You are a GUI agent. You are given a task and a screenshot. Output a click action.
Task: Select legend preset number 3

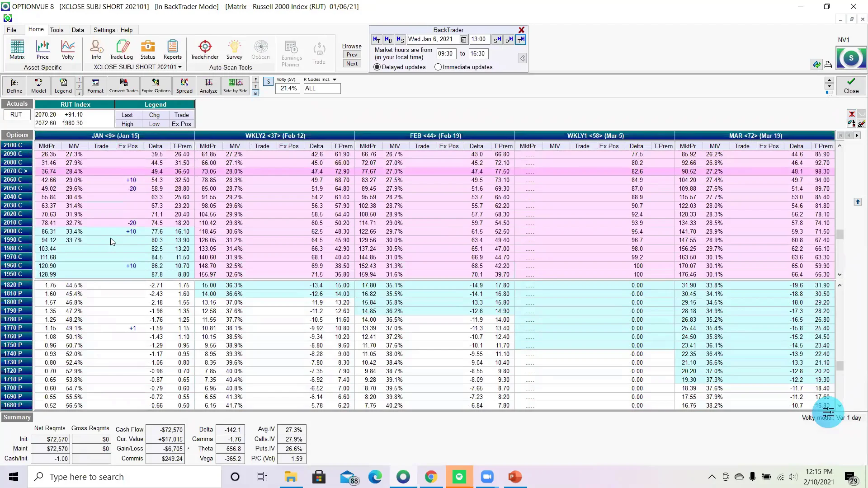(79, 93)
